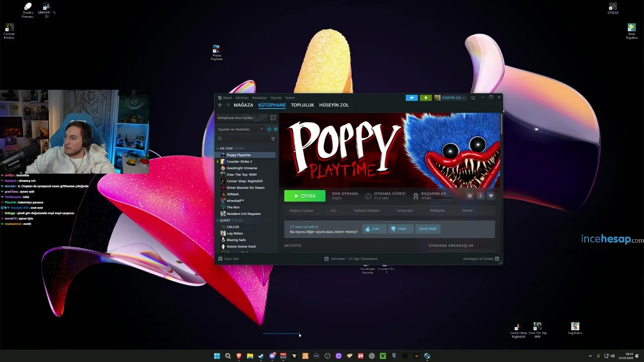Open the Görünüm menu
644x362 pixels.
tap(242, 98)
